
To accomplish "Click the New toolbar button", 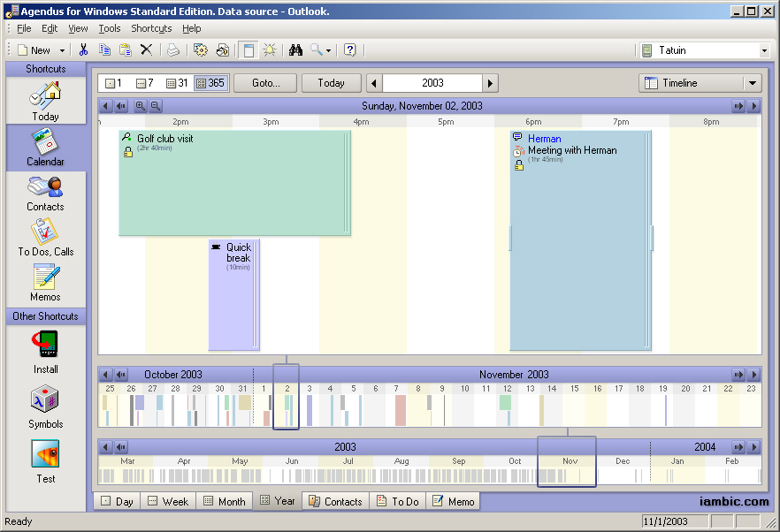I will coord(34,50).
